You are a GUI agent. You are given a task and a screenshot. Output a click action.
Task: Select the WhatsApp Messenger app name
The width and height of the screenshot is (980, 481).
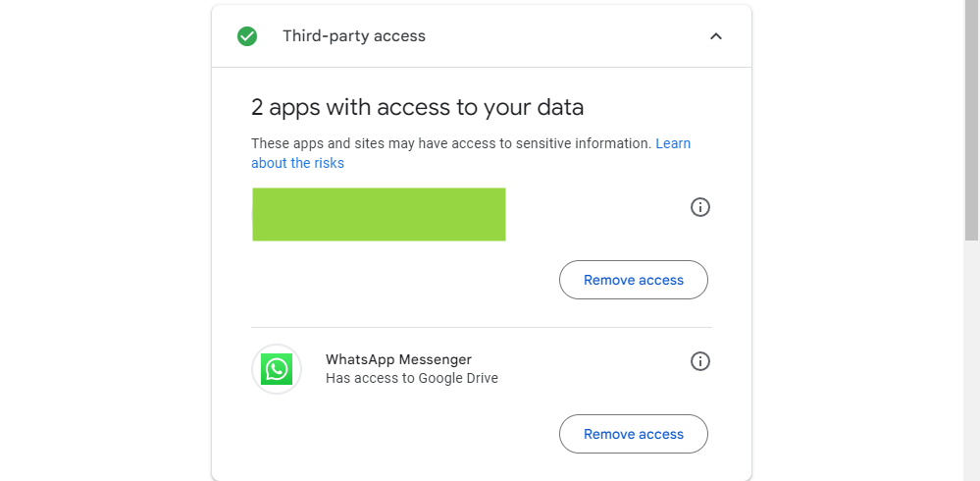click(398, 359)
